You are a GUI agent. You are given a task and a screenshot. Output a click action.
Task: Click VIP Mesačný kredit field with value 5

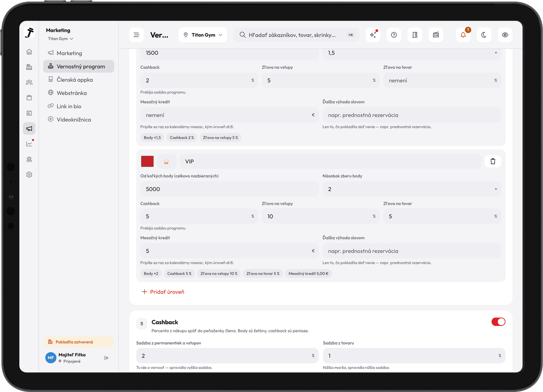pyautogui.click(x=229, y=251)
